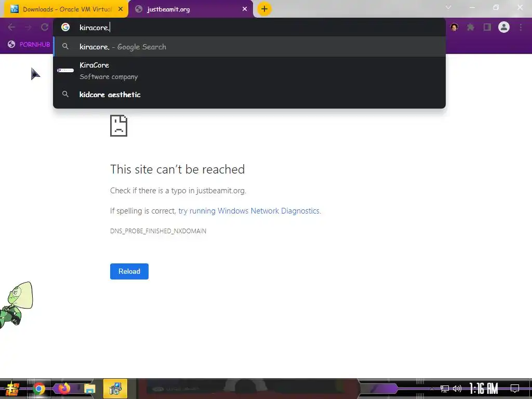Click the address bar containing kiracore.

coord(249,28)
